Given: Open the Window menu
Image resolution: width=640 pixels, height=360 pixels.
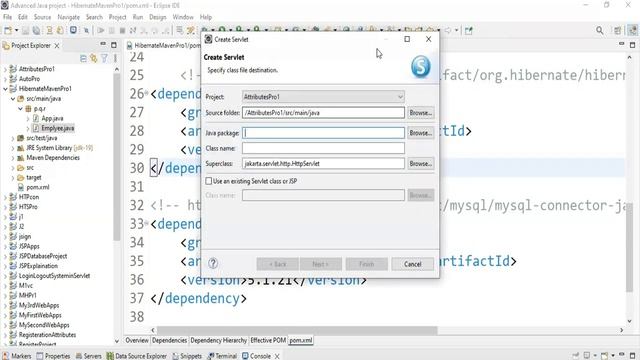Looking at the screenshot, I should pos(182,17).
